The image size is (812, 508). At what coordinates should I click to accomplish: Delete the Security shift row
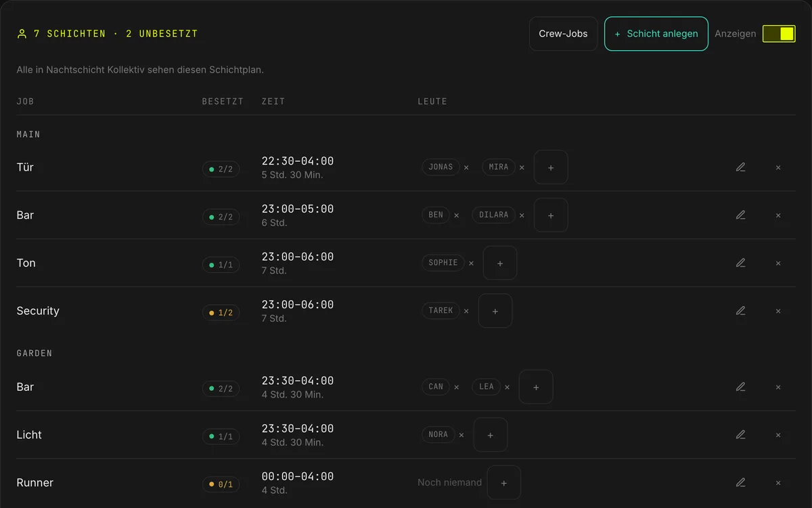778,311
